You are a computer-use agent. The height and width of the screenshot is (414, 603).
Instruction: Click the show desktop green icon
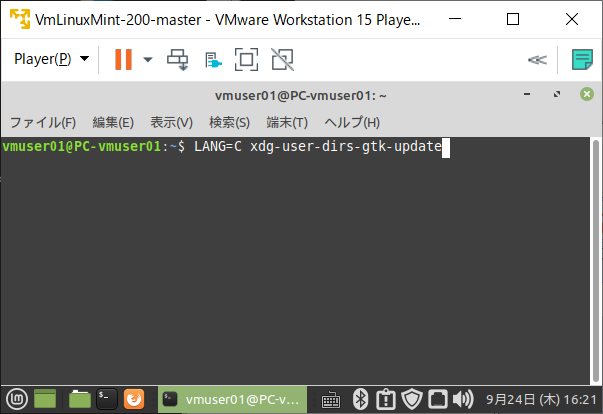(45, 399)
